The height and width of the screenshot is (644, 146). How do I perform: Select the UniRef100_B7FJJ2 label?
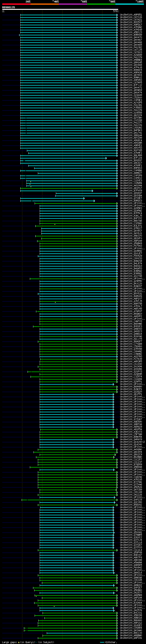point(131,85)
